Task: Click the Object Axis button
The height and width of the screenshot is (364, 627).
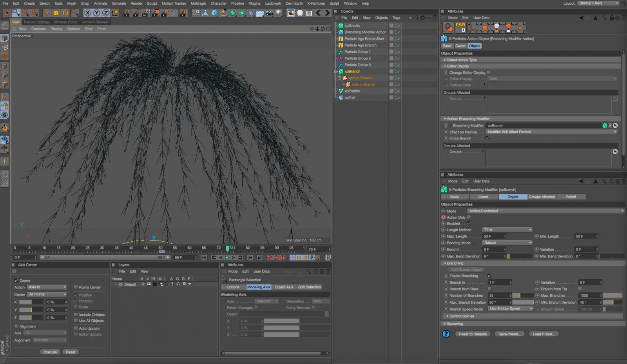Action: click(284, 287)
